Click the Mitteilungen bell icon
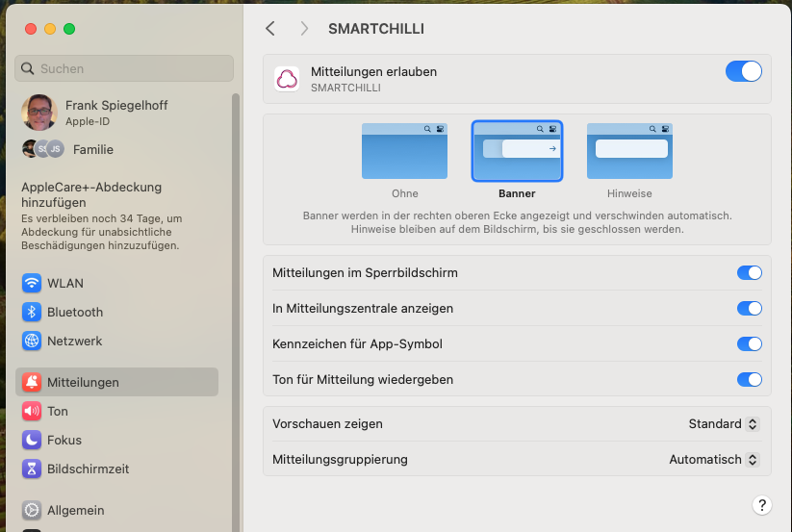Image resolution: width=792 pixels, height=532 pixels. (x=32, y=382)
